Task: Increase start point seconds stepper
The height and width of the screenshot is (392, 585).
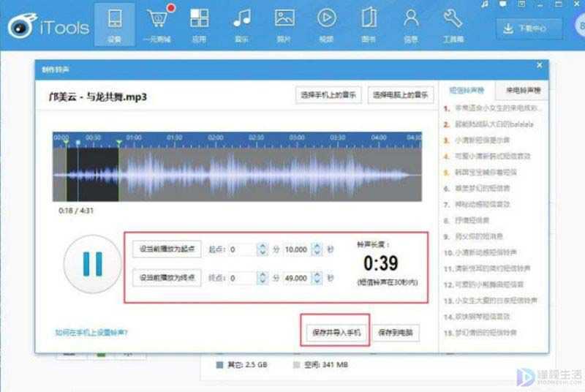Action: click(317, 246)
